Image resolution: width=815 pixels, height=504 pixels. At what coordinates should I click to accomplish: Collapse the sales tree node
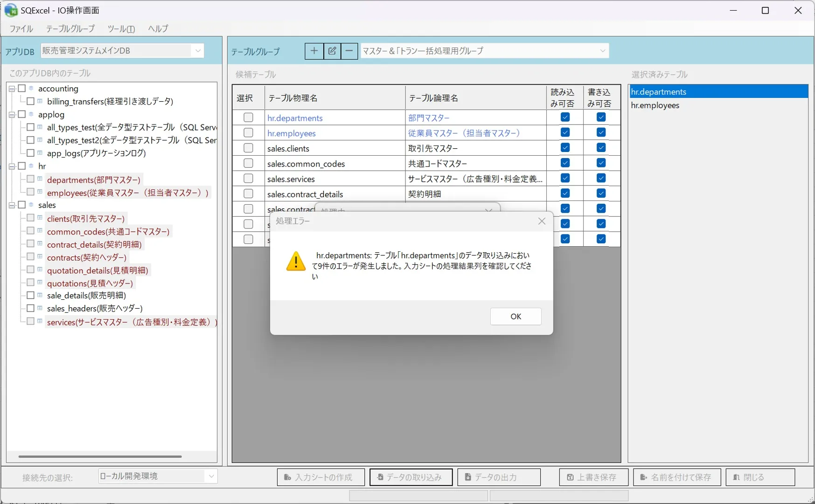12,205
